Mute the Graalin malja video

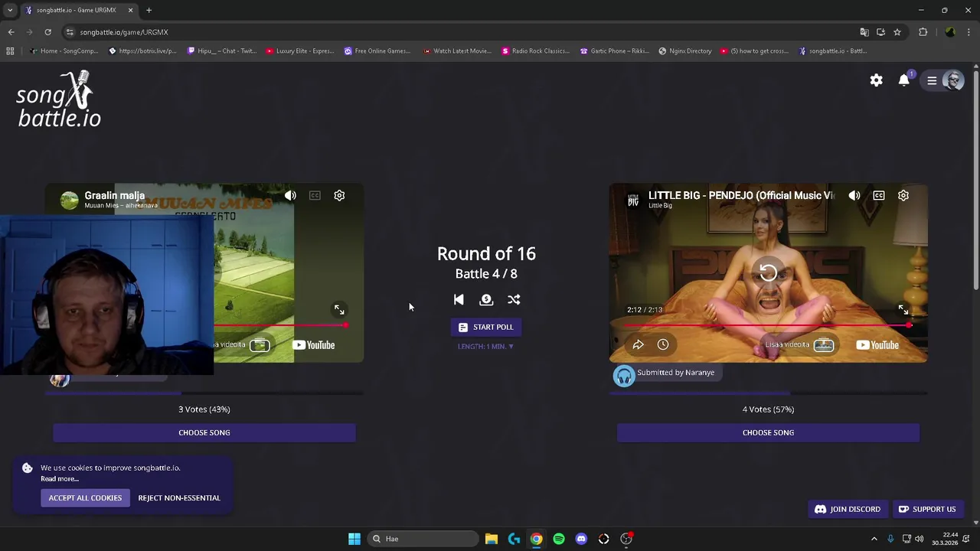290,195
